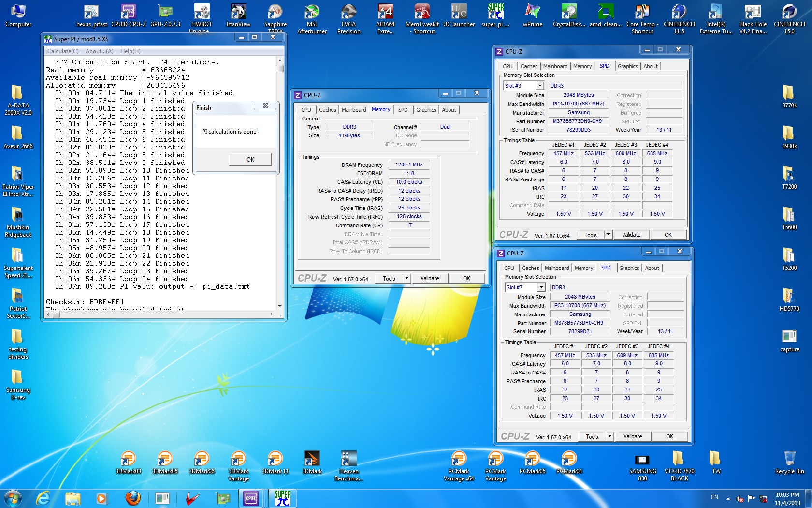812x508 pixels.
Task: Launch IrfanView from the desktop
Action: 238,15
